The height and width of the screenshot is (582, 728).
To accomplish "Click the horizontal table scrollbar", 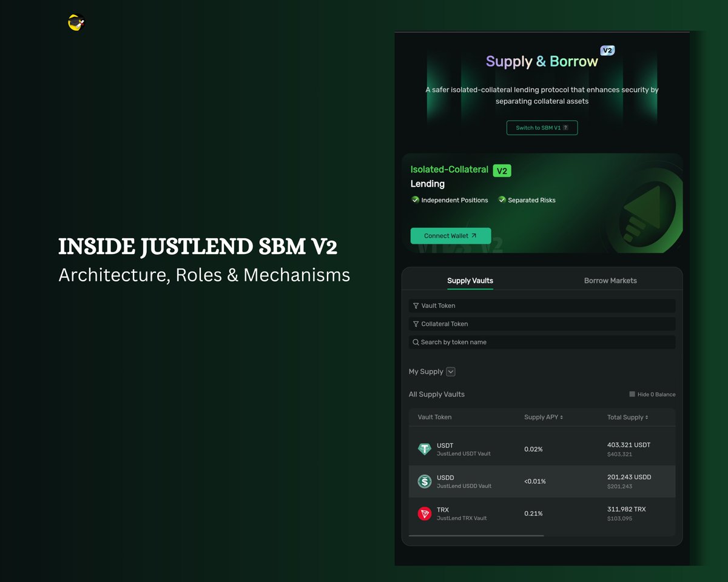I will pyautogui.click(x=476, y=535).
